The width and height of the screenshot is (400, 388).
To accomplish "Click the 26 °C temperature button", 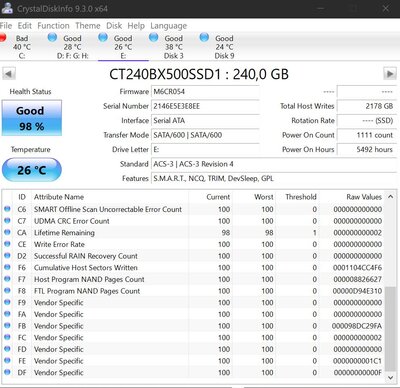I will point(32,170).
